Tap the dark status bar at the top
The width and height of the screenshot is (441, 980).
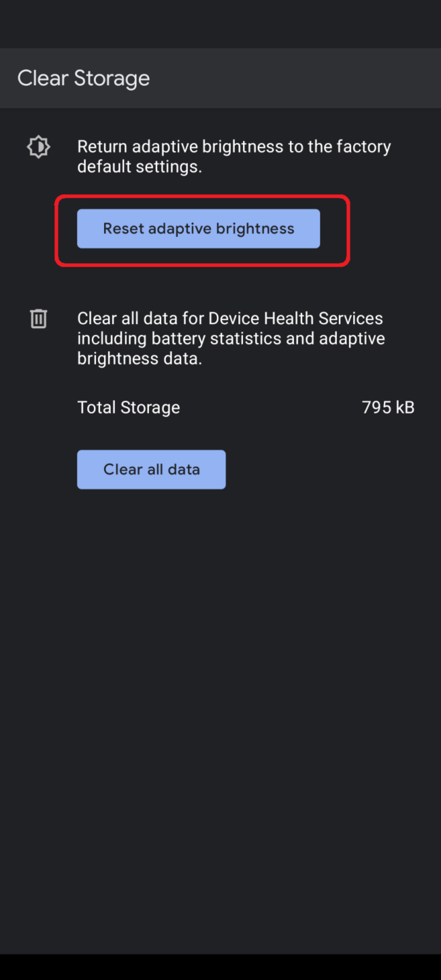tap(220, 24)
